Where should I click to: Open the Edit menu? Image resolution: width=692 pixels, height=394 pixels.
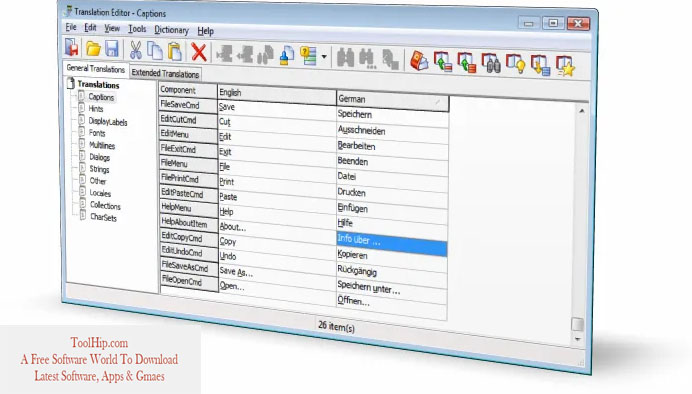(x=90, y=28)
